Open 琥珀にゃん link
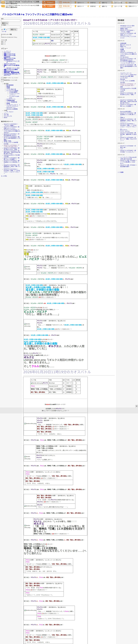Viewport: 138px width, 644px height. (123, 46)
